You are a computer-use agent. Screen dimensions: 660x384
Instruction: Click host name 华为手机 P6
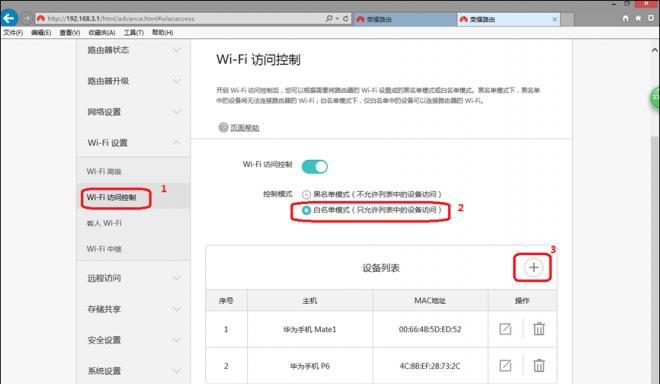click(309, 366)
